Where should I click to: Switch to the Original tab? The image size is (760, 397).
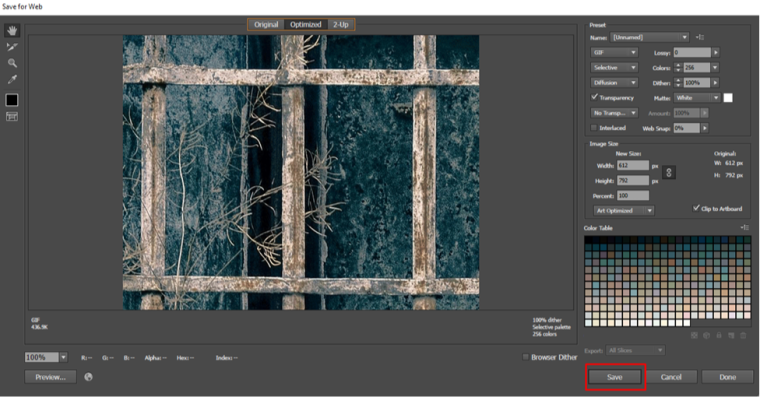tap(266, 24)
